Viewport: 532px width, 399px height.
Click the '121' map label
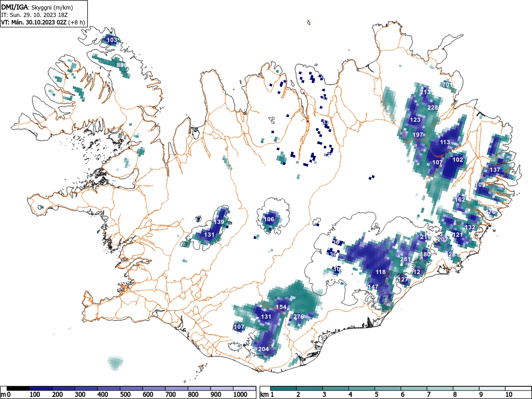point(458,235)
